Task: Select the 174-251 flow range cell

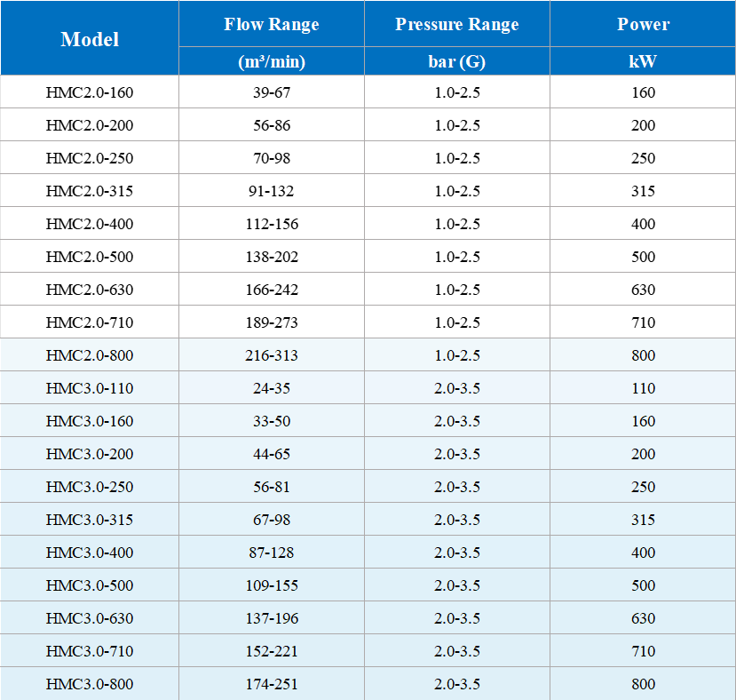Action: pos(272,684)
